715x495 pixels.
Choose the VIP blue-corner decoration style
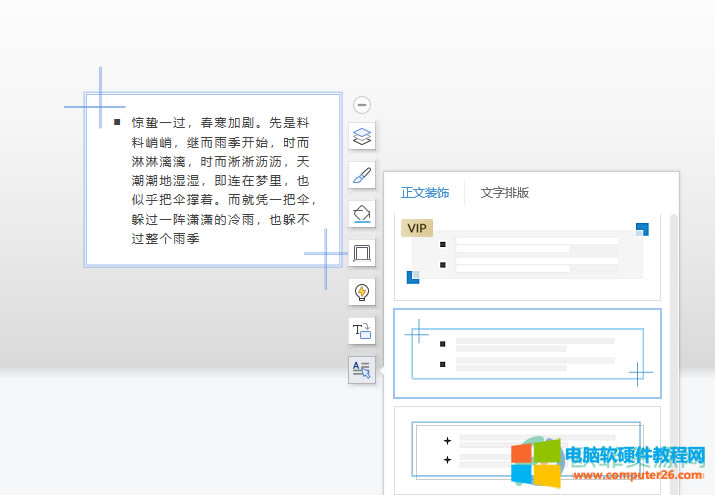(527, 256)
